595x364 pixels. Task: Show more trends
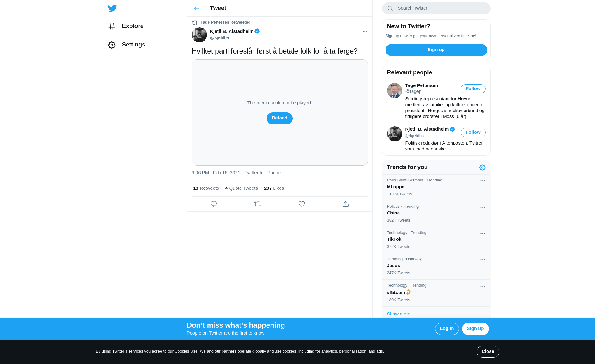coord(399,314)
